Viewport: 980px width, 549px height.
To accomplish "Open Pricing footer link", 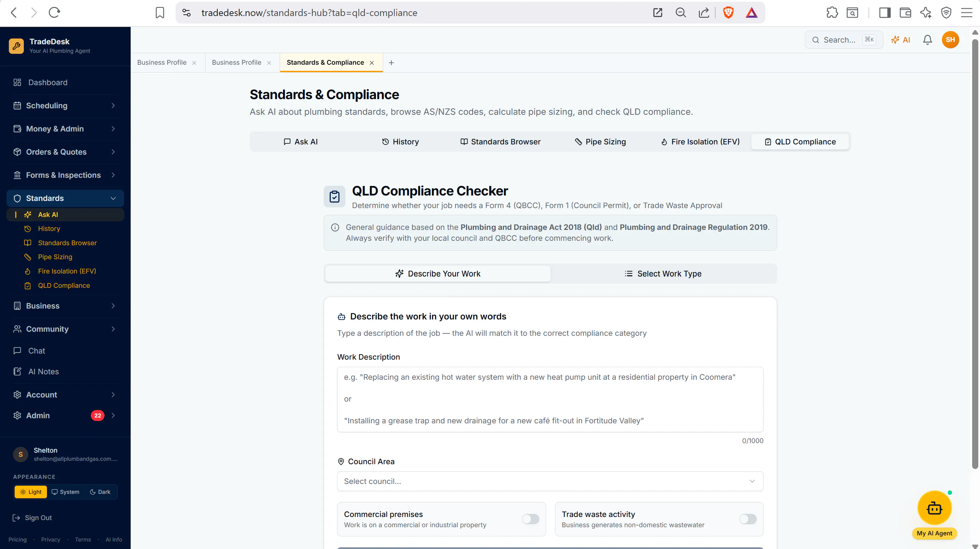I will click(x=17, y=539).
